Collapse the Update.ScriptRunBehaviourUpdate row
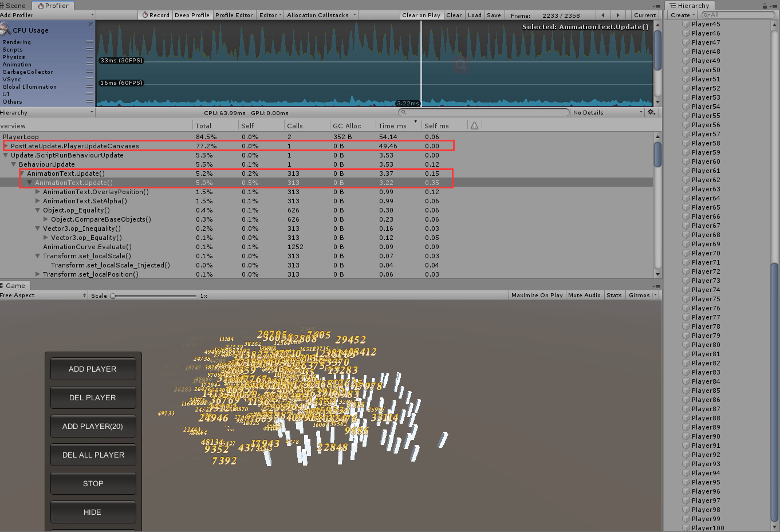Viewport: 780px width, 532px height. (x=6, y=155)
